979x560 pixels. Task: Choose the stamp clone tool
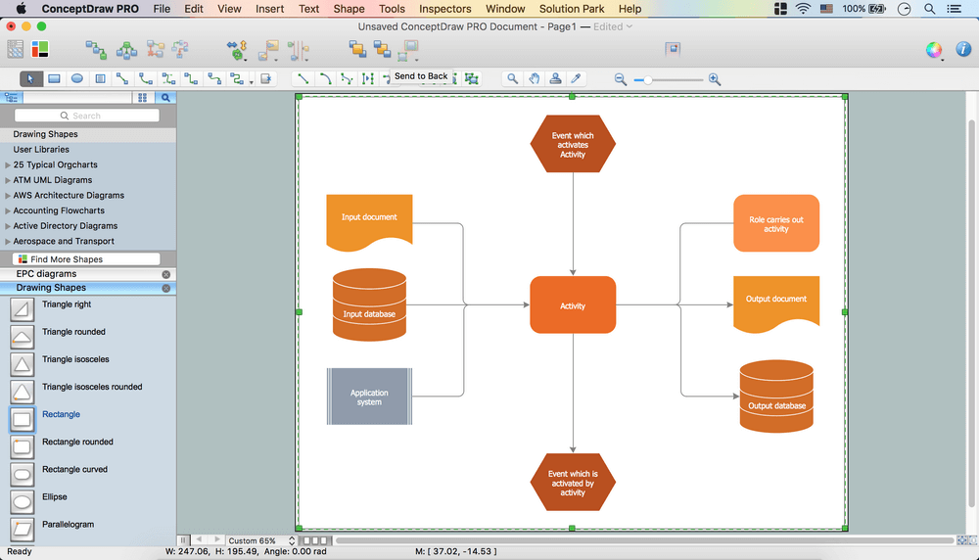(555, 79)
